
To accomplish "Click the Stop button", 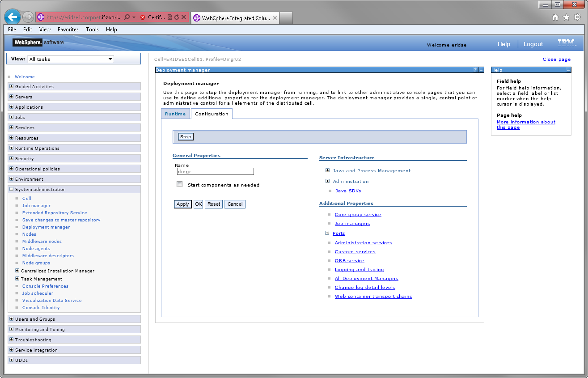I will (x=186, y=136).
